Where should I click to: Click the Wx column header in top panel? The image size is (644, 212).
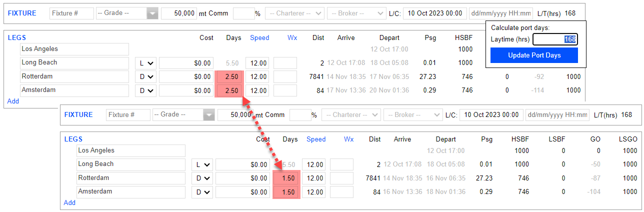(x=292, y=37)
